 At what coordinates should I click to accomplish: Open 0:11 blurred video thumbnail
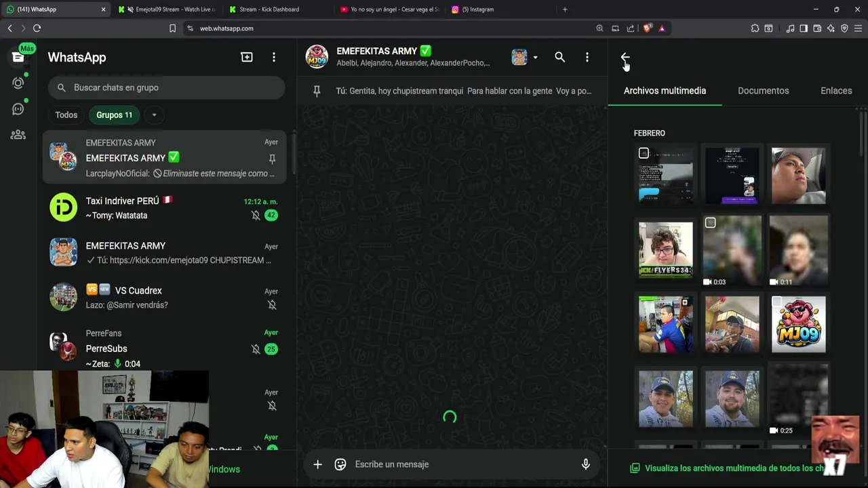[x=798, y=250]
